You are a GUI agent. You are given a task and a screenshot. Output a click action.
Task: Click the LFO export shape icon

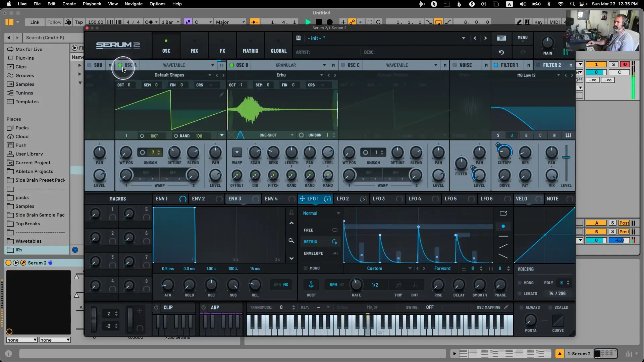click(503, 213)
